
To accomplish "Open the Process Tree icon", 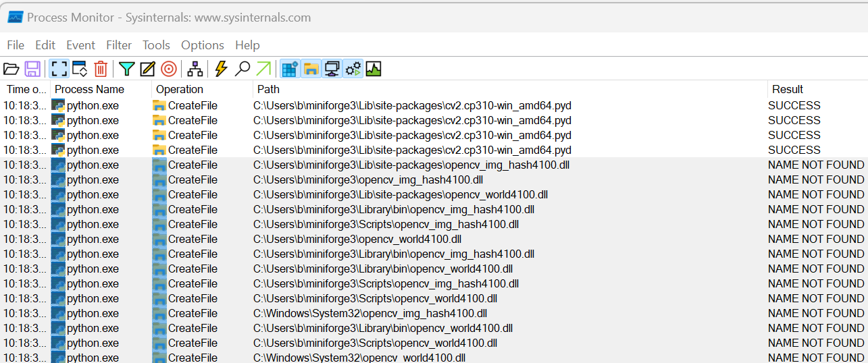I will tap(195, 69).
